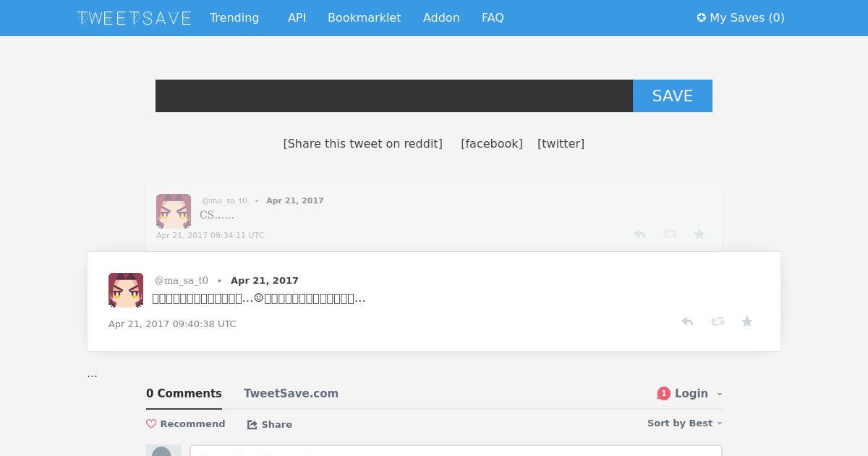Viewport: 868px width, 456px height.
Task: Select the 0 Comments tab
Action: [184, 394]
